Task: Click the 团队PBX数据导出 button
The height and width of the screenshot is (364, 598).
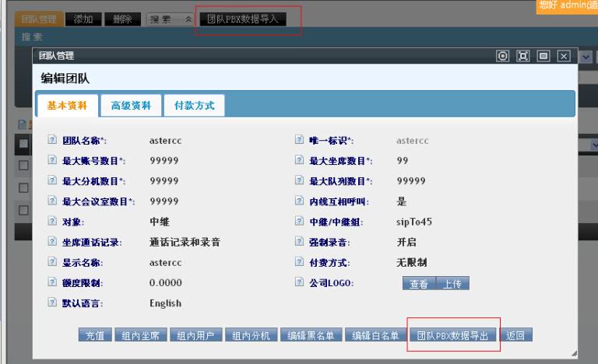Action: click(x=452, y=336)
